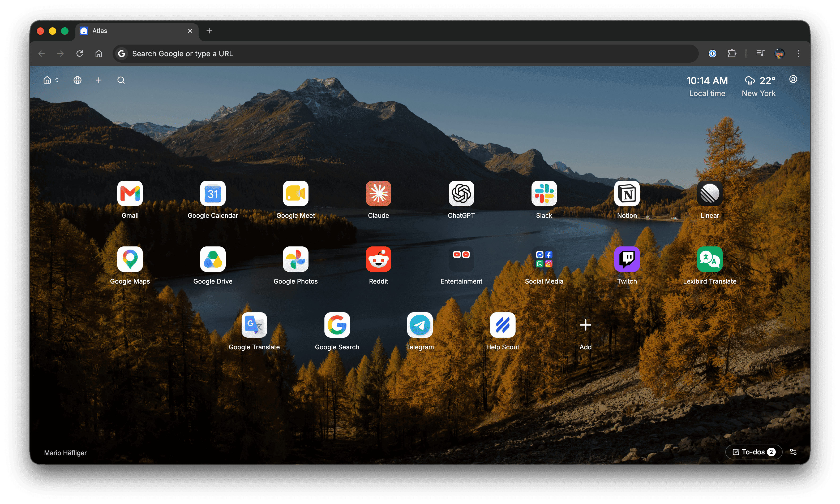Open Google Calendar shortcut
This screenshot has width=840, height=504.
[213, 193]
